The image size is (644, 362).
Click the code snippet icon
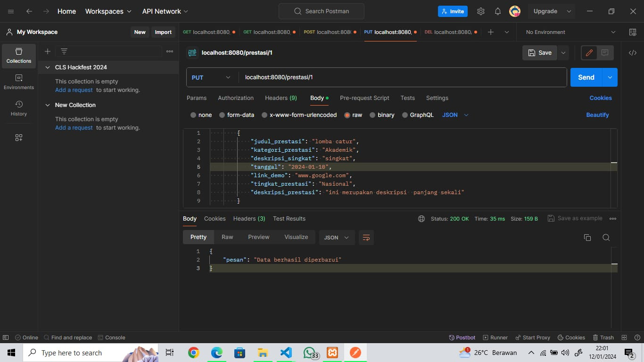[x=633, y=53]
